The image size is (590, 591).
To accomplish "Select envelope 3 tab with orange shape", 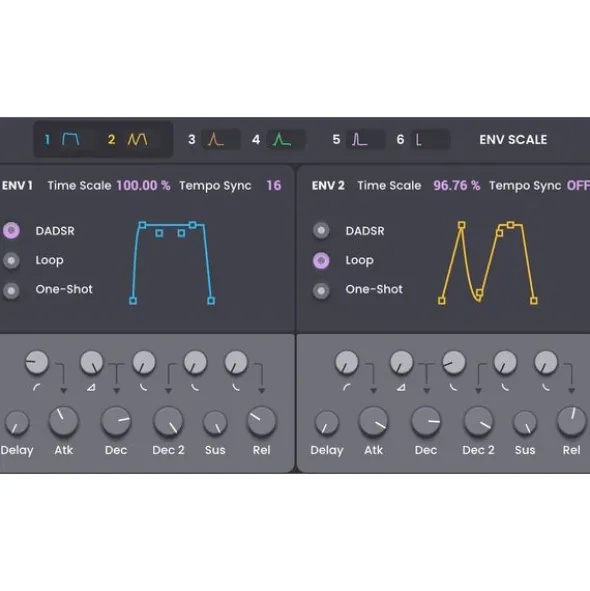I will click(214, 139).
